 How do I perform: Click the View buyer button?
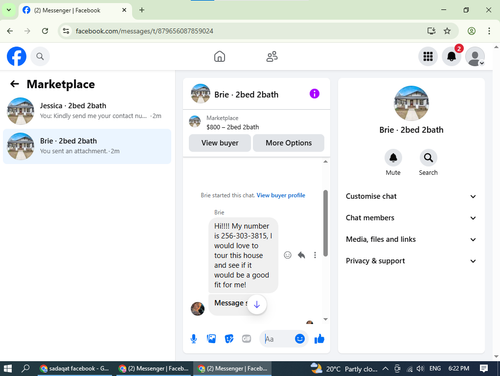coord(220,143)
